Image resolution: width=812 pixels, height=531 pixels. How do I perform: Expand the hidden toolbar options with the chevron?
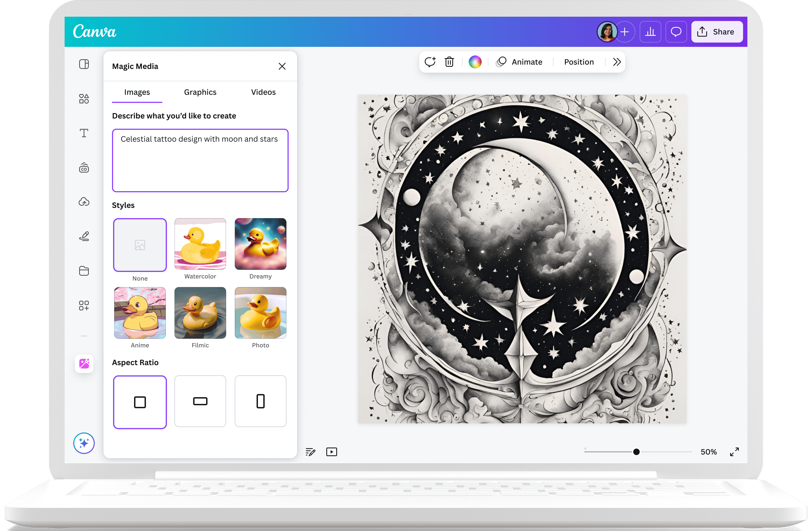tap(616, 62)
